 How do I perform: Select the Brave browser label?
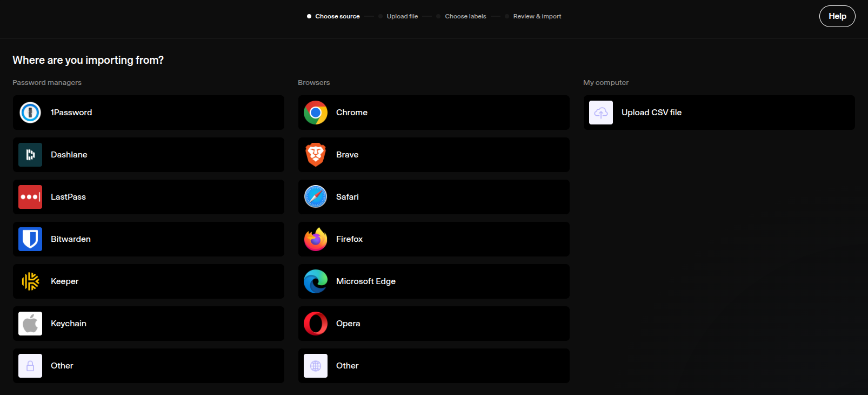[347, 155]
